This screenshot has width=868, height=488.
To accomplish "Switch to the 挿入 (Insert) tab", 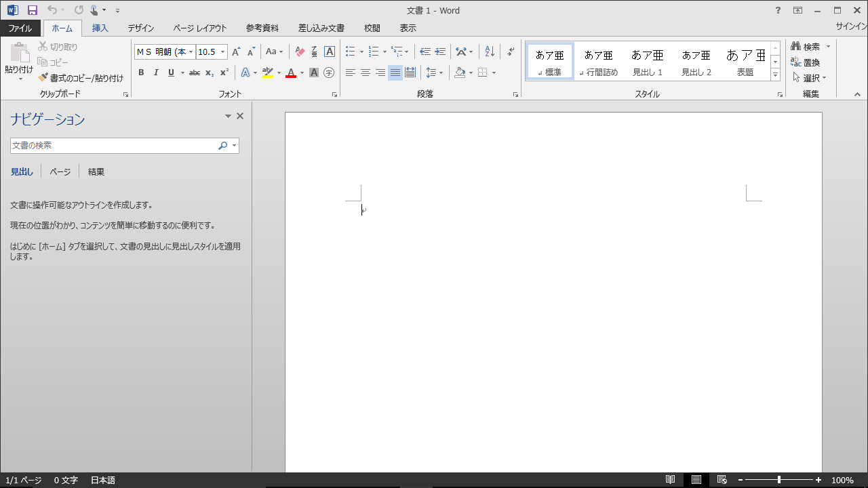I will [100, 28].
